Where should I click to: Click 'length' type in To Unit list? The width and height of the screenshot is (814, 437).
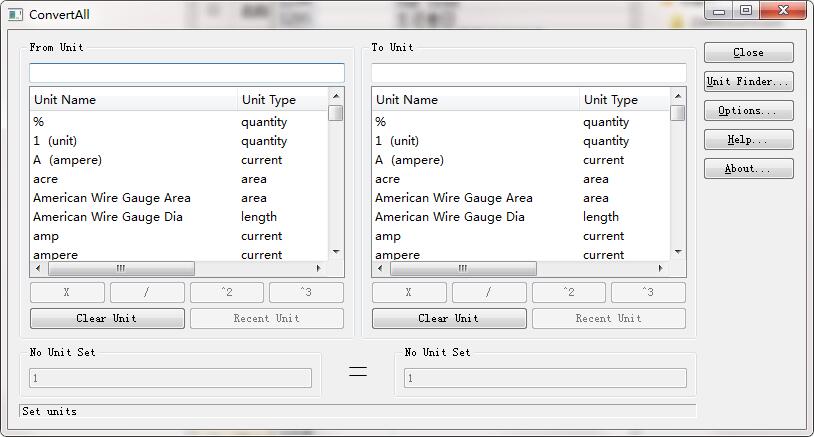[601, 217]
